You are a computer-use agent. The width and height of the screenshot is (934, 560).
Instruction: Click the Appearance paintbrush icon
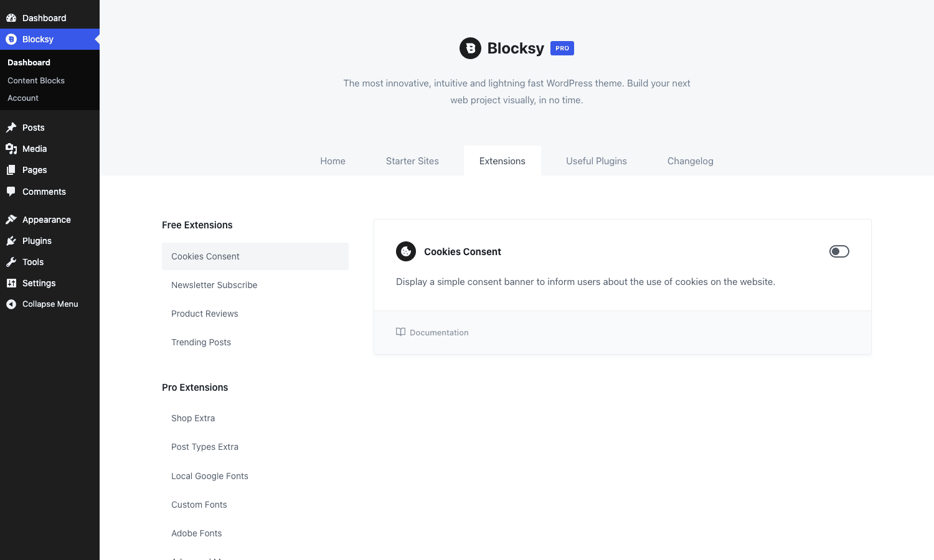point(11,220)
